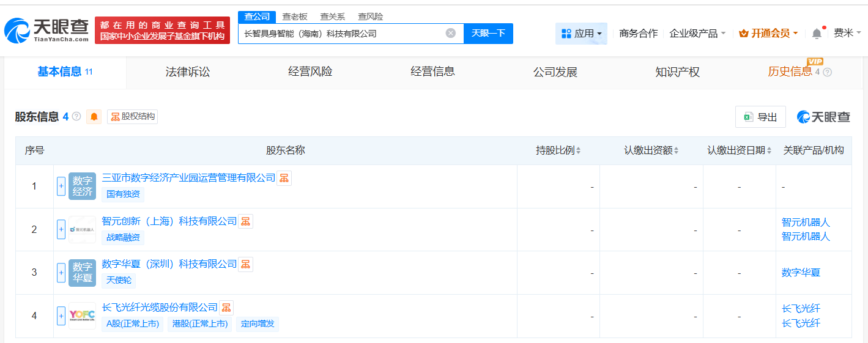Viewport: 868px width, 343px height.
Task: Export shareholder data with 导出 button
Action: coord(760,117)
